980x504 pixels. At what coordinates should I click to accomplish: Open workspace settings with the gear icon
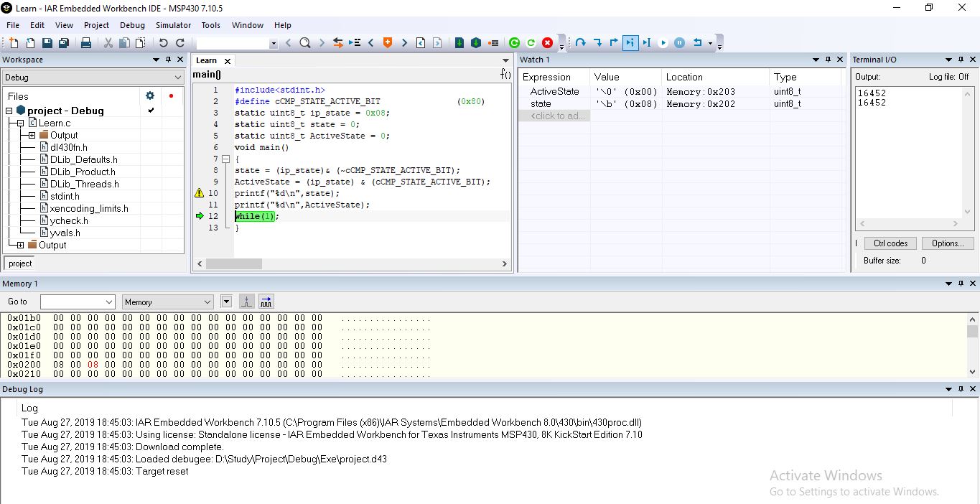point(149,95)
